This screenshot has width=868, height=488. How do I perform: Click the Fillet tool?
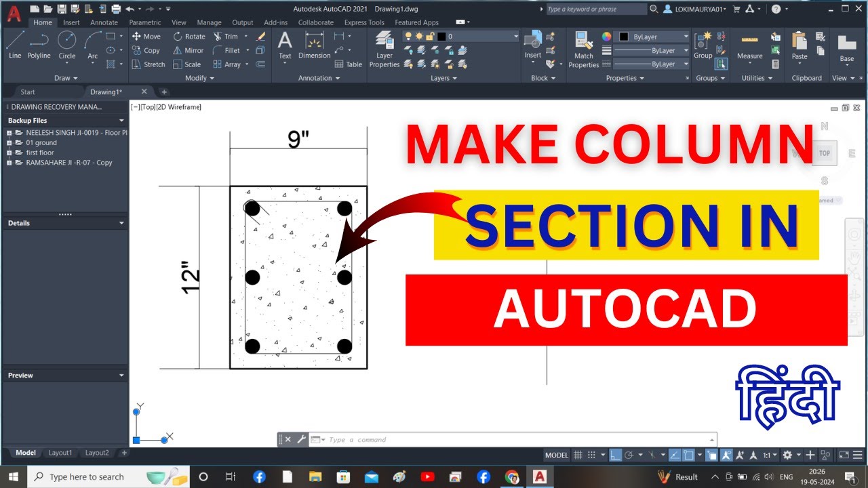click(x=226, y=50)
